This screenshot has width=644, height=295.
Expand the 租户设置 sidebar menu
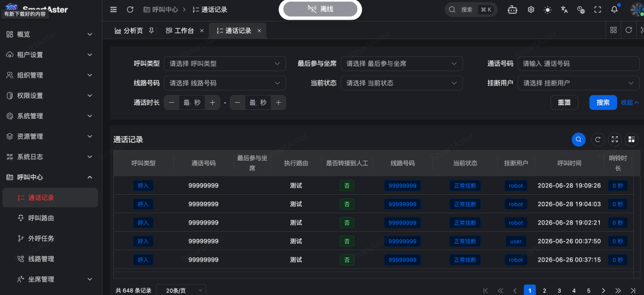(50, 55)
